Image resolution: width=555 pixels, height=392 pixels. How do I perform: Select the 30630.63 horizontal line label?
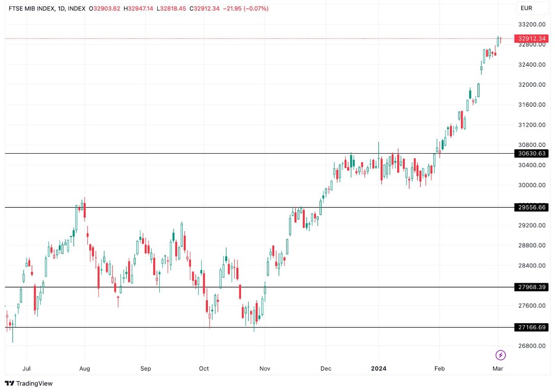click(x=532, y=153)
